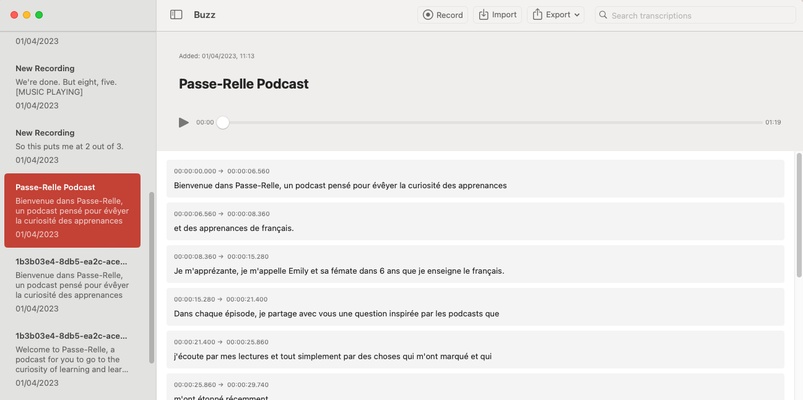Select the French 1b3b03e4 transcription item
803x400 pixels.
tap(72, 284)
